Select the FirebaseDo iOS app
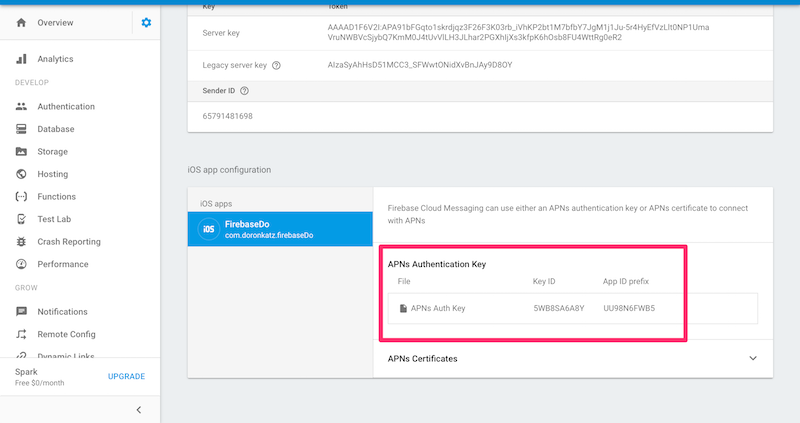This screenshot has height=423, width=800. coord(280,229)
